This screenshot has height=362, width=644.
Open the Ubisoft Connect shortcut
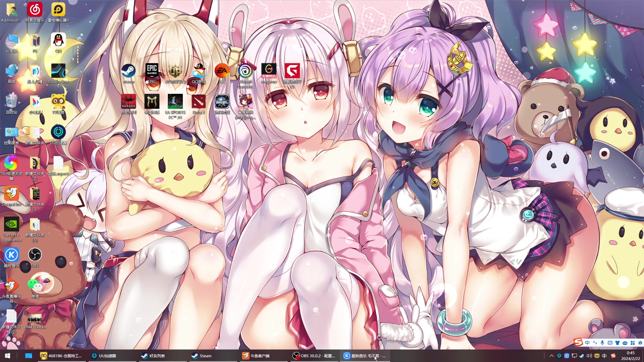[246, 71]
